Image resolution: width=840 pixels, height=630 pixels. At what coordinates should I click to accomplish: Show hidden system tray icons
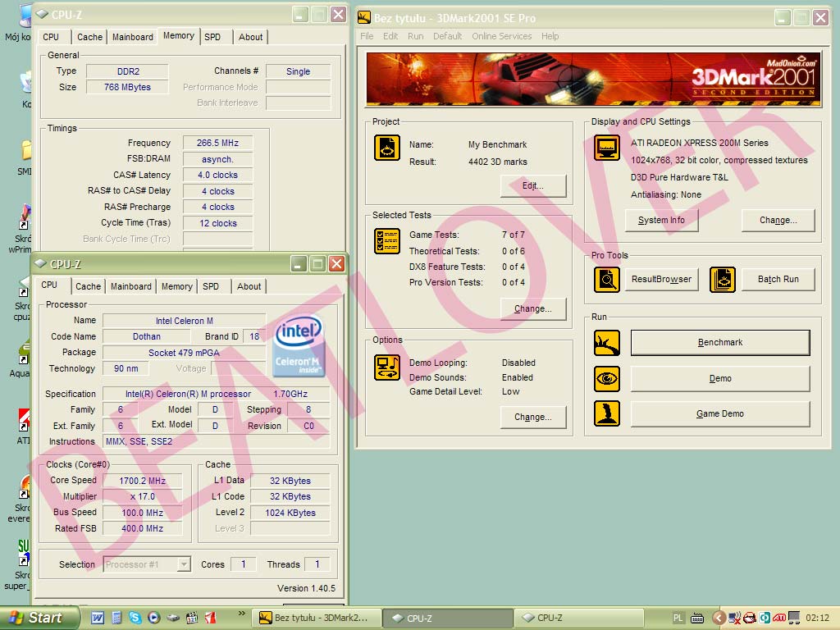[x=719, y=619]
